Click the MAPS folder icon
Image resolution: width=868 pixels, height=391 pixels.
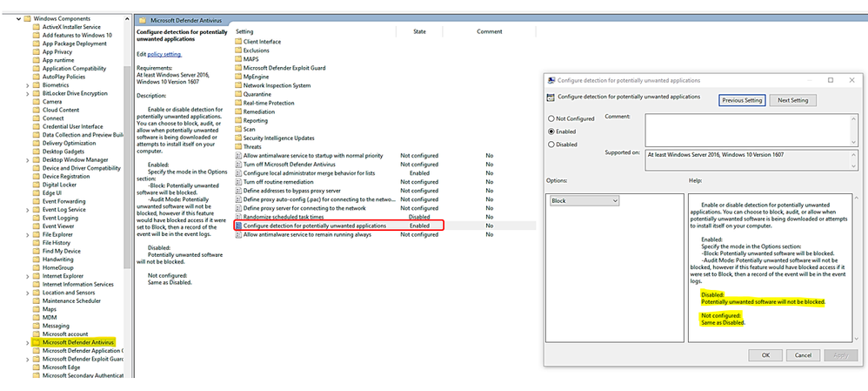point(238,59)
